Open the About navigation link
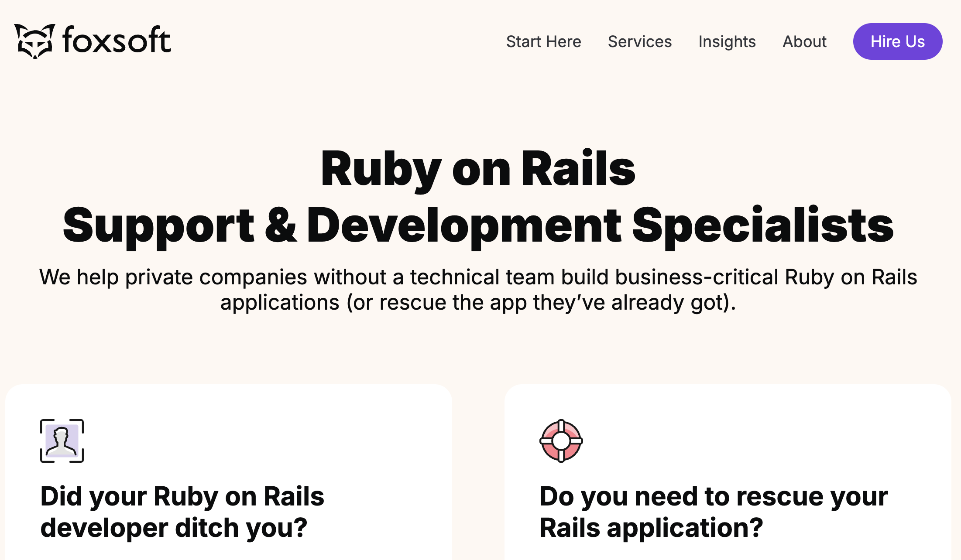 [805, 41]
